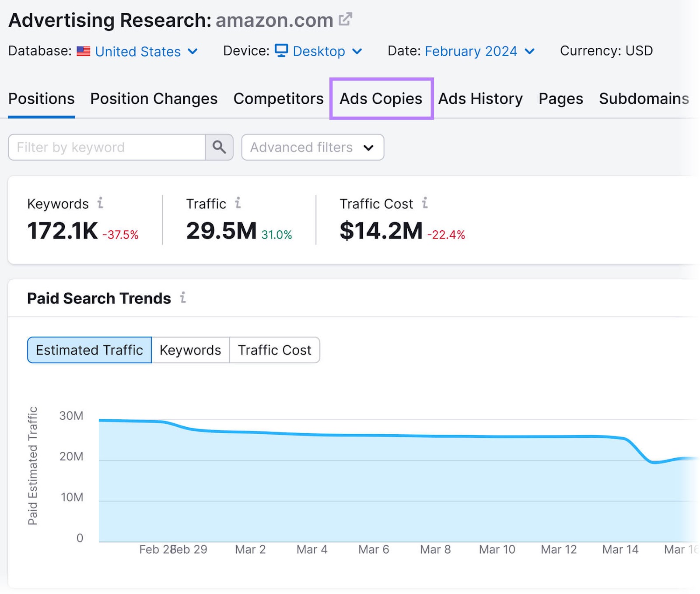Click the desktop monitor device icon
700x594 pixels.
281,51
